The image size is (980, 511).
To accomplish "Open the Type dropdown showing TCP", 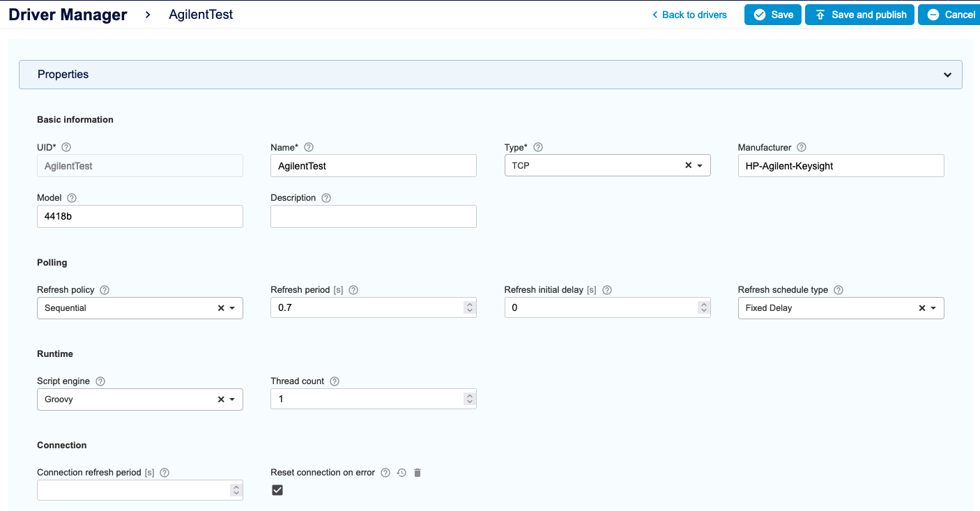I will 699,166.
